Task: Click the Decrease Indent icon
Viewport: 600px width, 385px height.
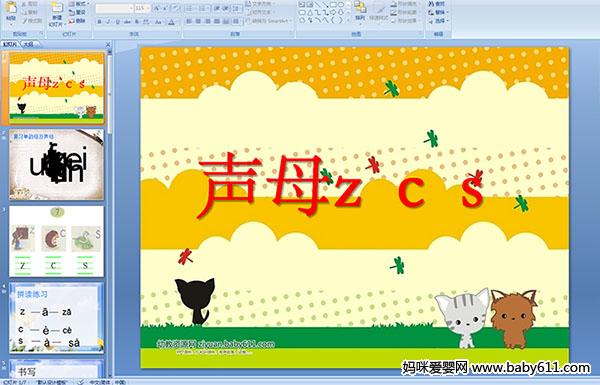Action: [218, 8]
